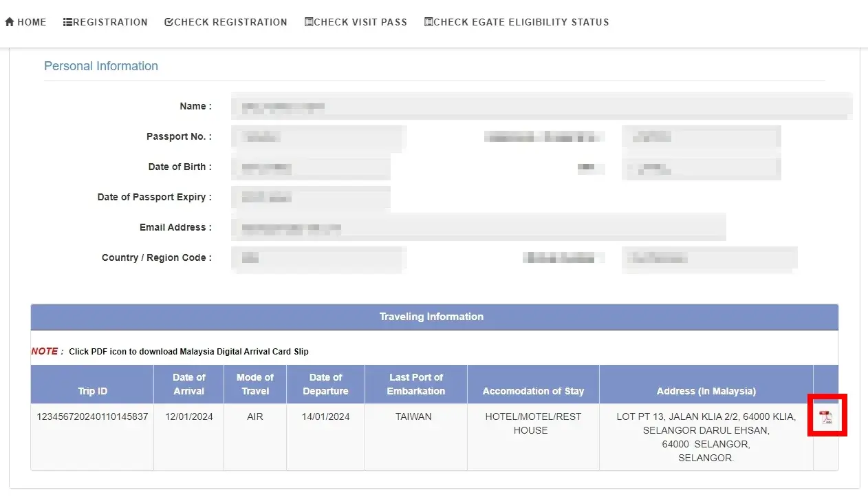Select the Trip ID number 12345672024​0110145837

click(x=92, y=416)
